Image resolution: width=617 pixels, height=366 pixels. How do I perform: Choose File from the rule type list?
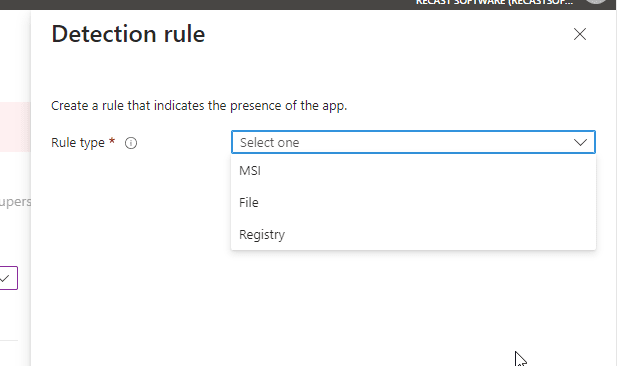click(x=413, y=203)
